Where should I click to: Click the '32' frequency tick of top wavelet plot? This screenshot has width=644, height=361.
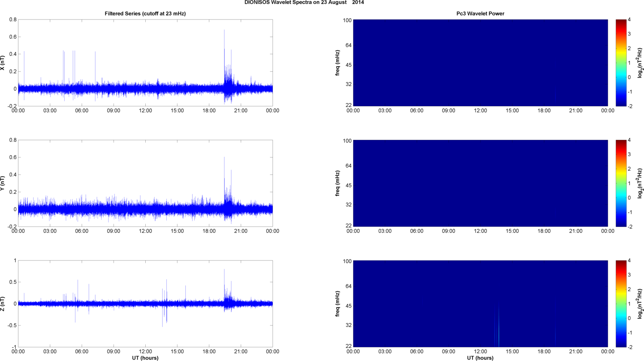click(348, 85)
